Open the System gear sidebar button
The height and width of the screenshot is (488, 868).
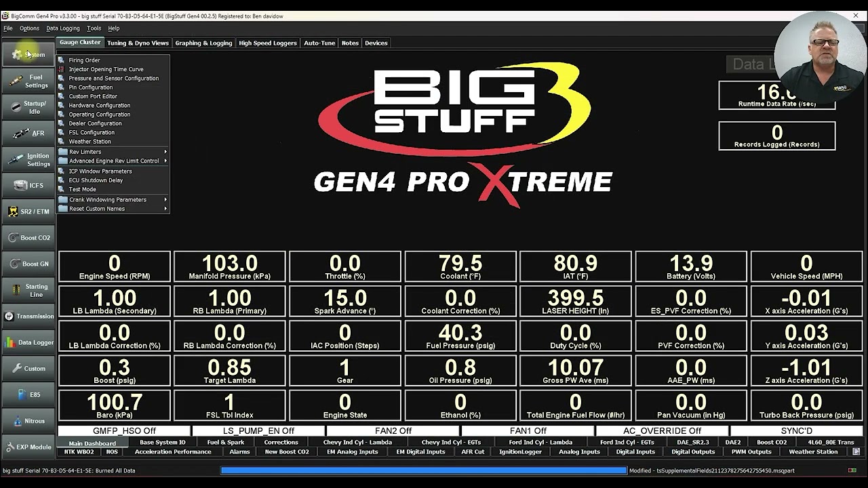point(28,55)
